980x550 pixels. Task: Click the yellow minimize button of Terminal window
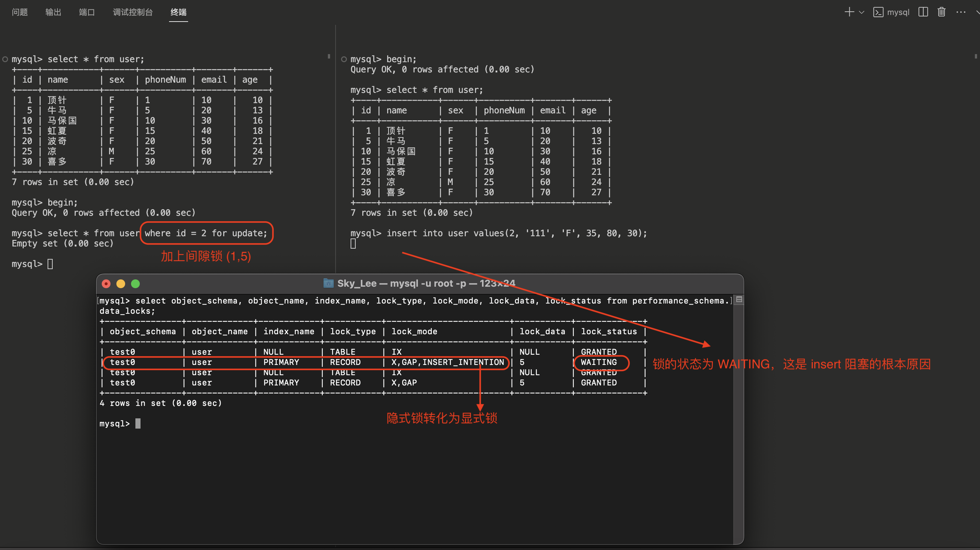(x=121, y=284)
